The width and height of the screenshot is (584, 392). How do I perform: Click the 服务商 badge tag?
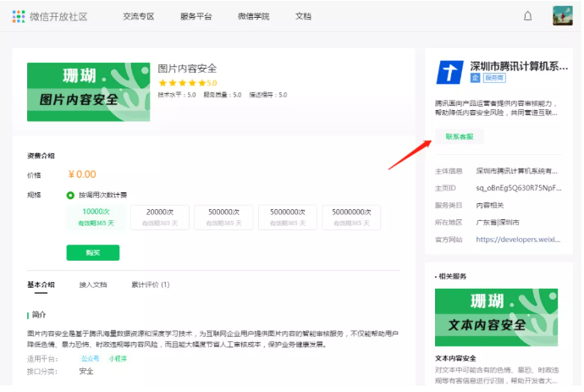coord(494,78)
